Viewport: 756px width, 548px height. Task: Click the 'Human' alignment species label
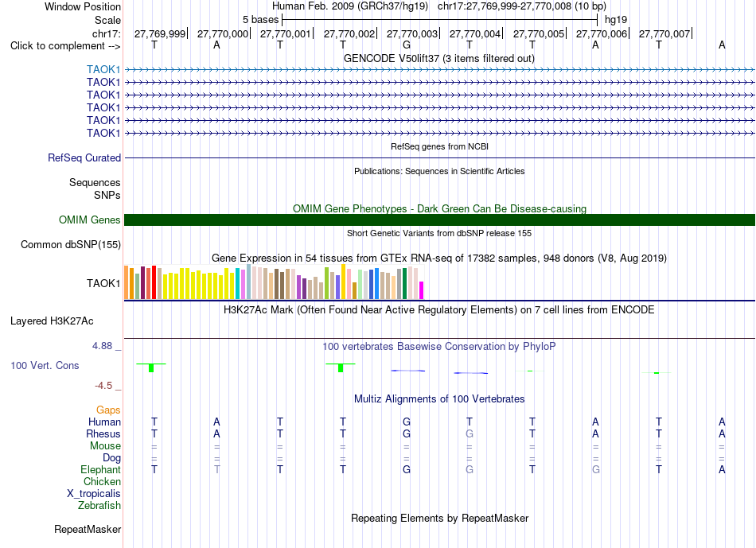click(x=104, y=422)
